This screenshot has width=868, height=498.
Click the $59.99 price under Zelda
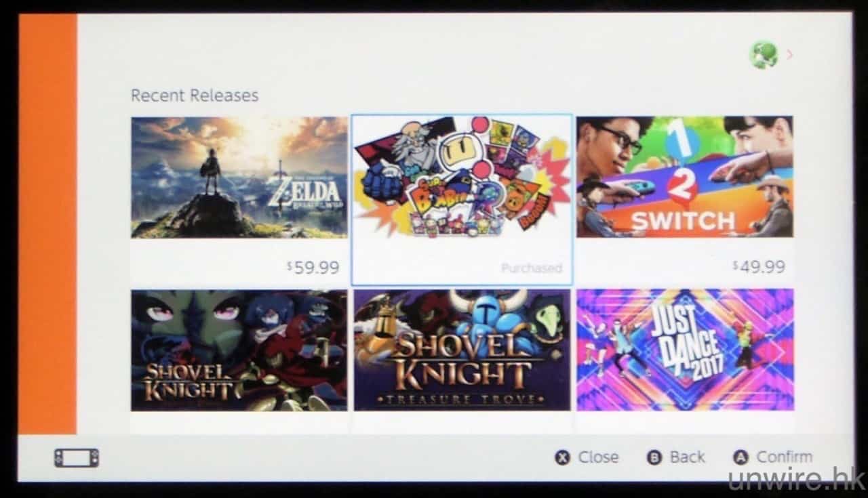pyautogui.click(x=313, y=268)
